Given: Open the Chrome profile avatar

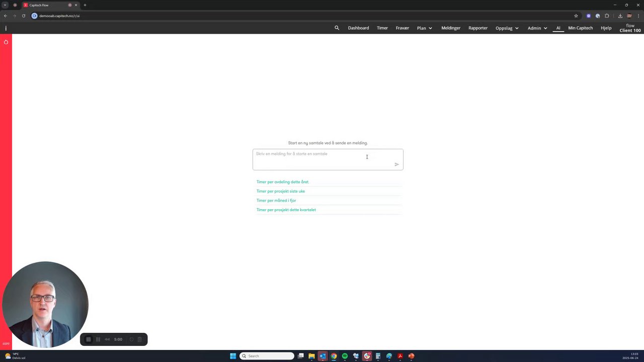Looking at the screenshot, I should (x=629, y=16).
